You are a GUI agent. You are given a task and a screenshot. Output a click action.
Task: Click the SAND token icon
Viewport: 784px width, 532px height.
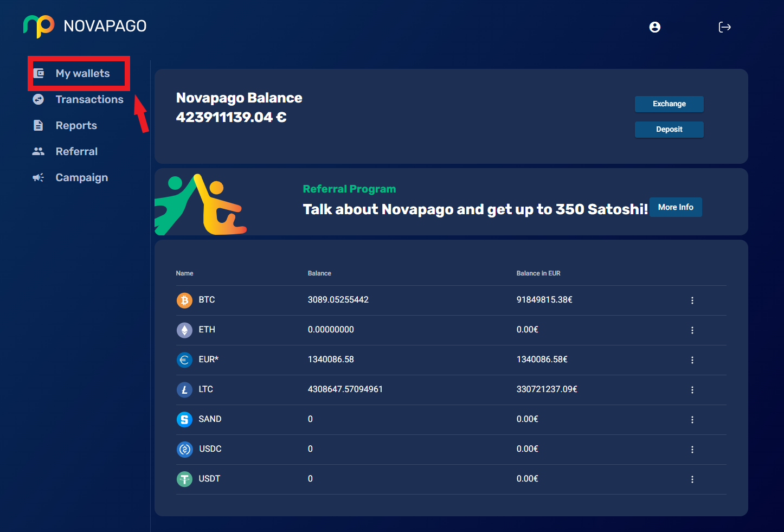pos(184,419)
